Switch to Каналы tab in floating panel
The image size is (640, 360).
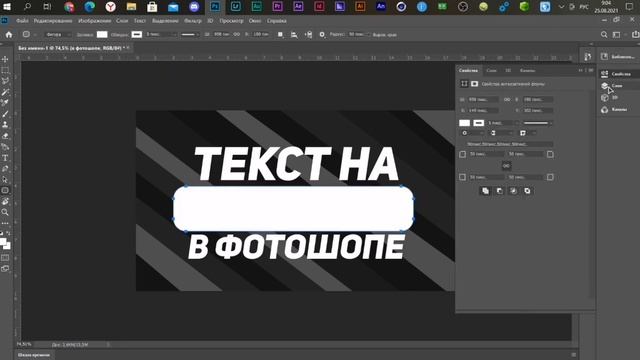pyautogui.click(x=527, y=71)
